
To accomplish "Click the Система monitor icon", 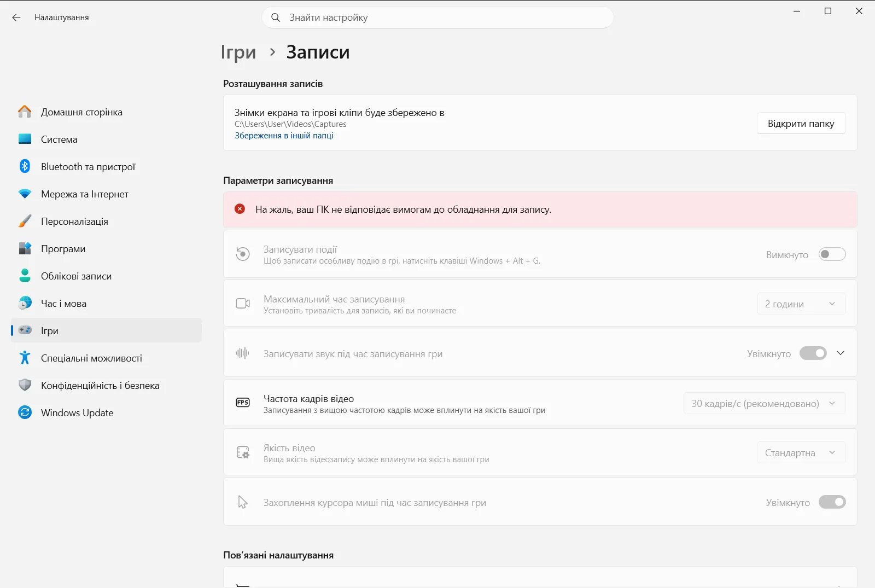I will click(x=25, y=139).
